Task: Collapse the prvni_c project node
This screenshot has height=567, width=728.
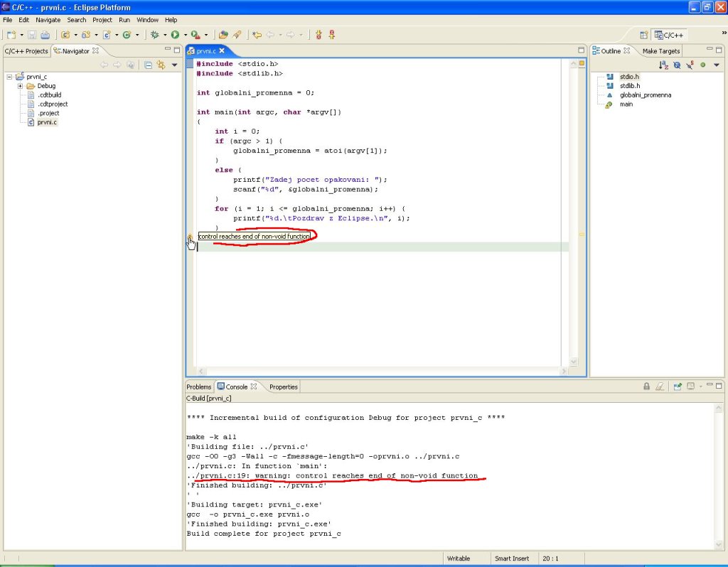Action: pyautogui.click(x=9, y=77)
